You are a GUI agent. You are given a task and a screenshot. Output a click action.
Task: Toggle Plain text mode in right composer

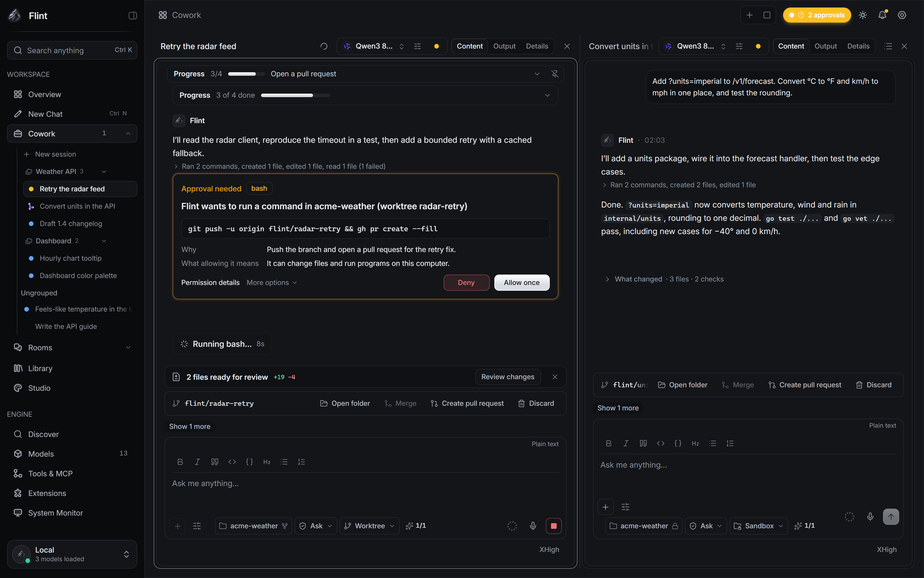point(882,425)
